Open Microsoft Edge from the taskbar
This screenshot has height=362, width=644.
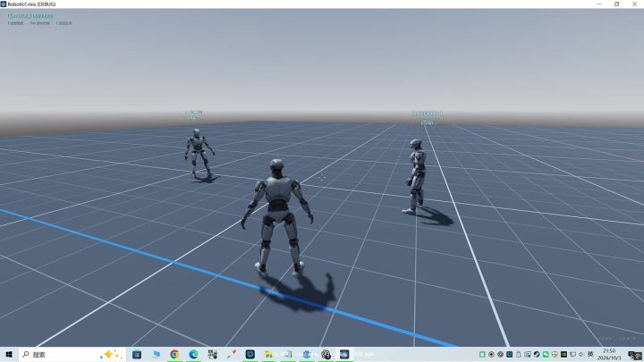click(x=193, y=354)
